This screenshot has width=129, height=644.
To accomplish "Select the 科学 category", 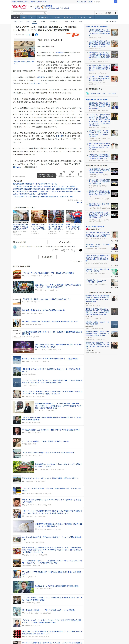I will pos(66,22).
